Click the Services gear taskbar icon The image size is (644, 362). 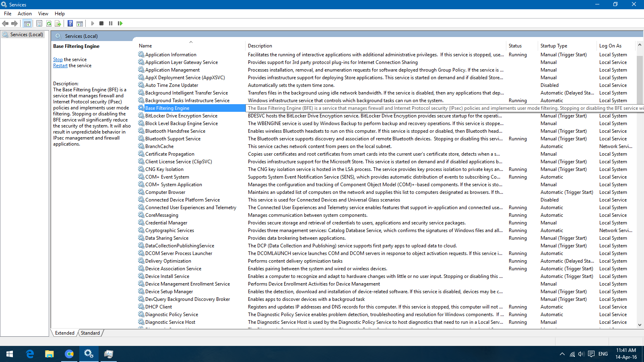tap(89, 354)
